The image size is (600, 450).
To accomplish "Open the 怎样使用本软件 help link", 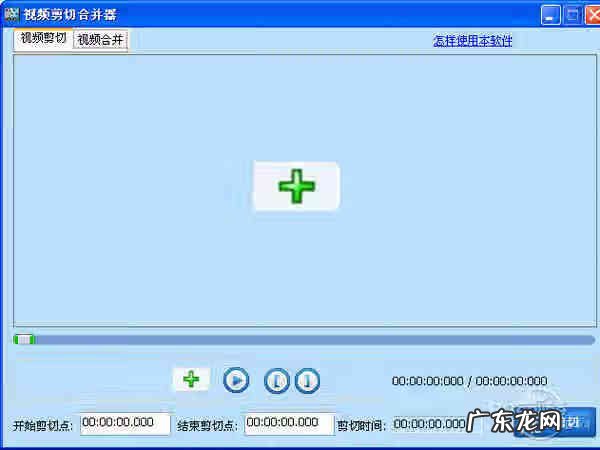I will click(473, 41).
